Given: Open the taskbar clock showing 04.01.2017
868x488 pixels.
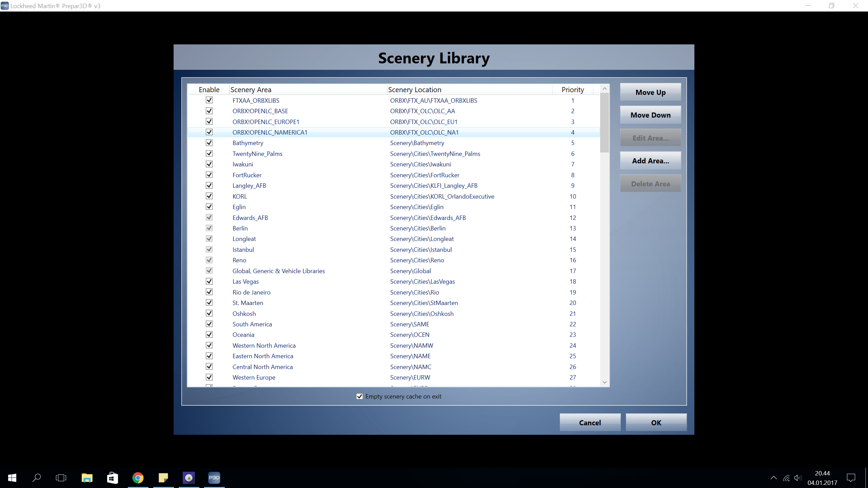Looking at the screenshot, I should pyautogui.click(x=822, y=478).
